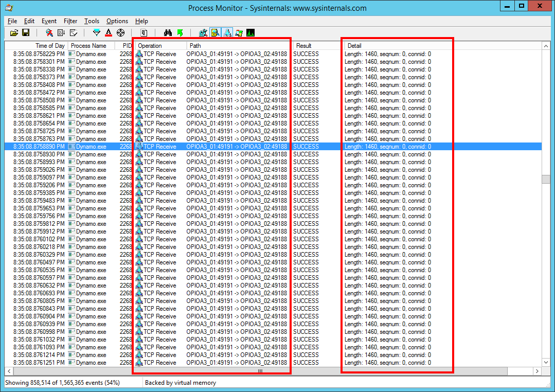
Task: Toggle Show File System Activity toolbar icon
Action: [x=215, y=33]
